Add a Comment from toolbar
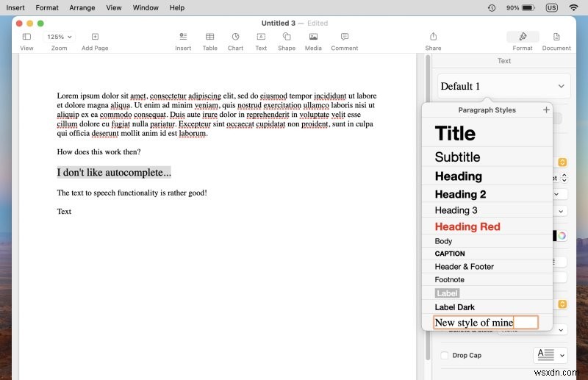 [344, 37]
